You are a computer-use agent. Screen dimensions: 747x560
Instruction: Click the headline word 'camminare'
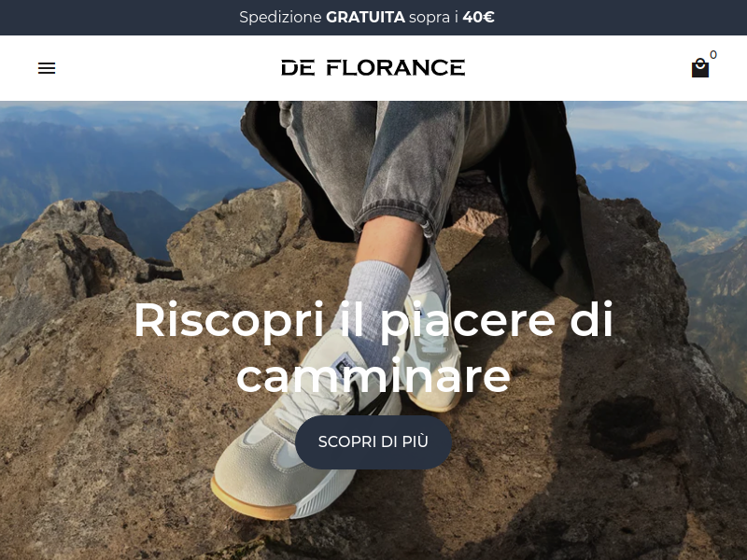click(x=373, y=376)
